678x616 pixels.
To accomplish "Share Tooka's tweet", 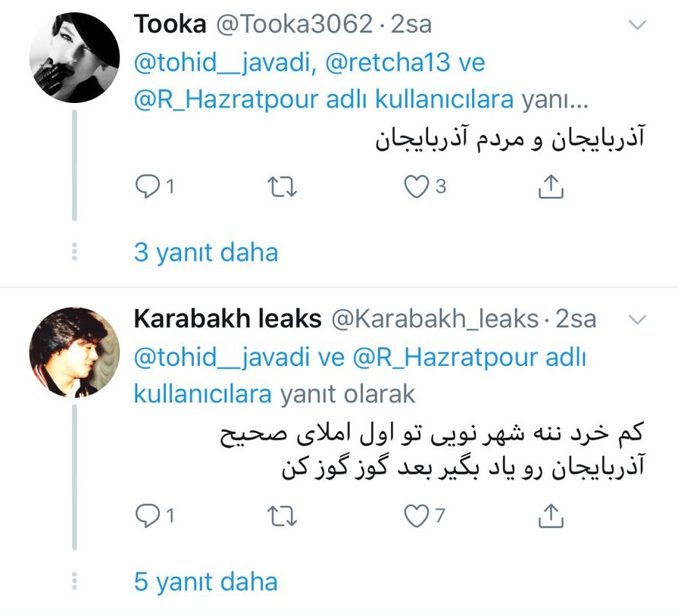I will tap(551, 186).
